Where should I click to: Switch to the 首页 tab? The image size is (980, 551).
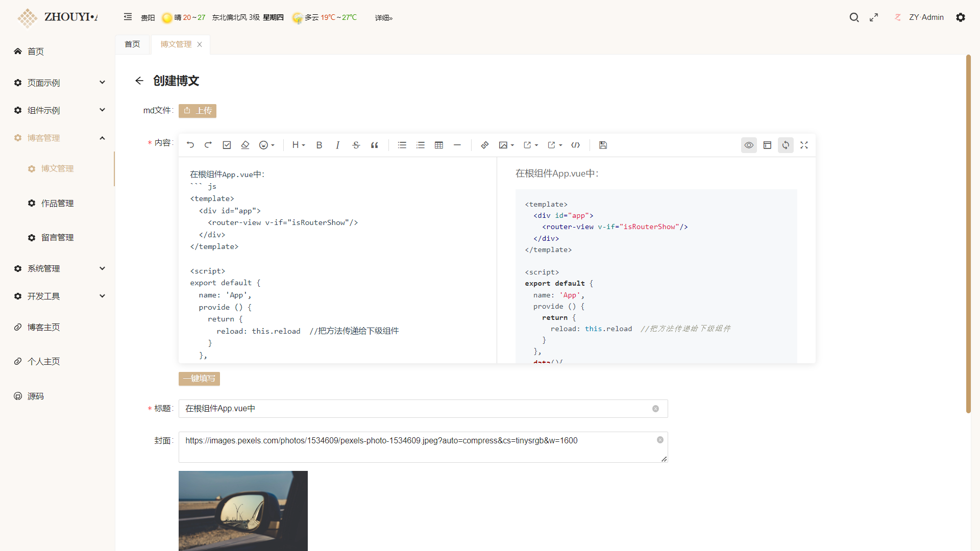point(132,44)
